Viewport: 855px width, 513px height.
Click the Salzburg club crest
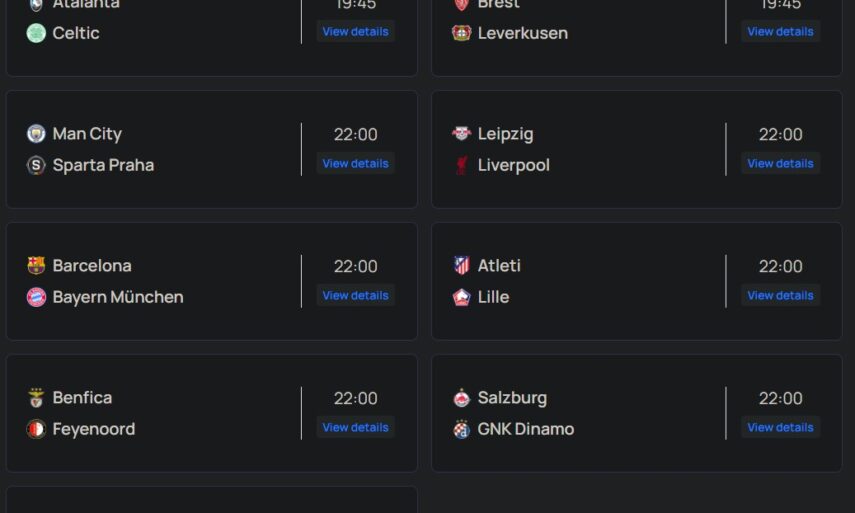pyautogui.click(x=461, y=398)
